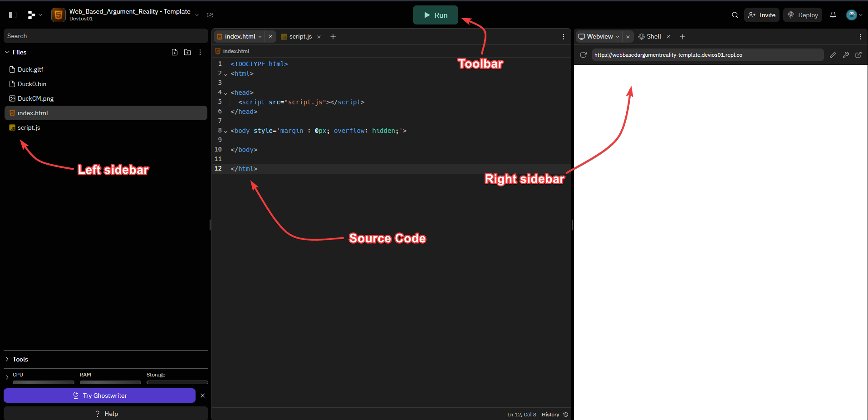Open the search magnifier icon in the header

735,15
